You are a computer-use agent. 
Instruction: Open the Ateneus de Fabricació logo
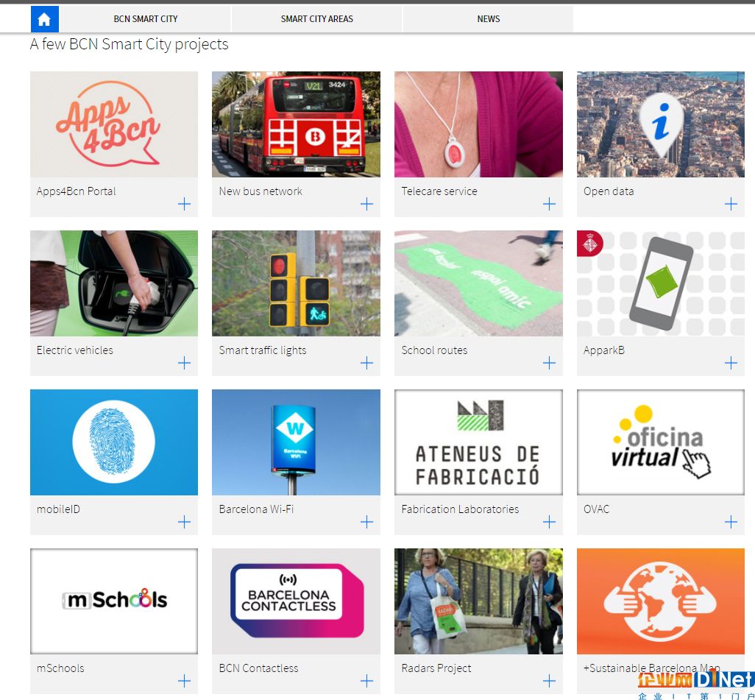(478, 442)
